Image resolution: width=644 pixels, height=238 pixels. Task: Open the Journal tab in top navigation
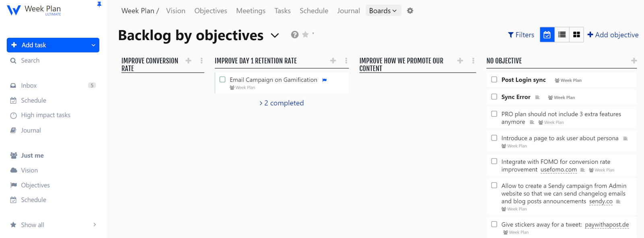tap(348, 11)
